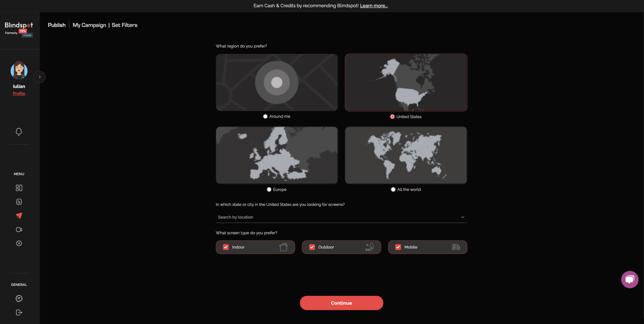Viewport: 644px width, 324px height.
Task: Open the video camera icon in menu
Action: (19, 229)
